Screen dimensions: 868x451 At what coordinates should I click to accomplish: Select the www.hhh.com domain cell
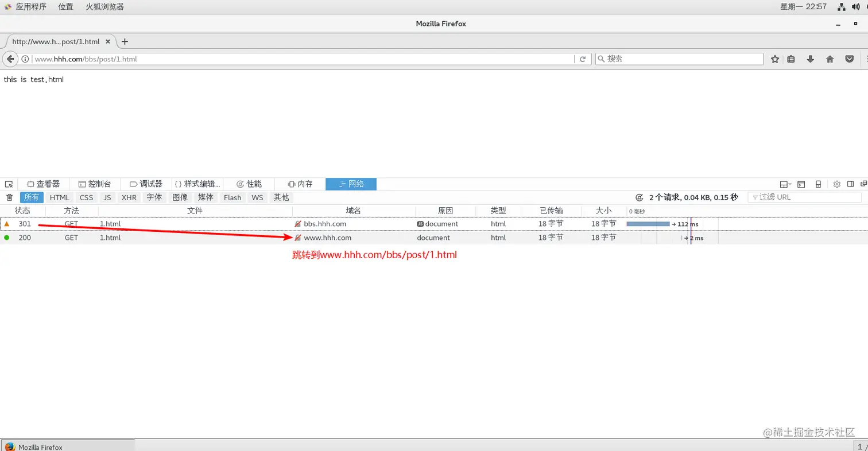327,238
